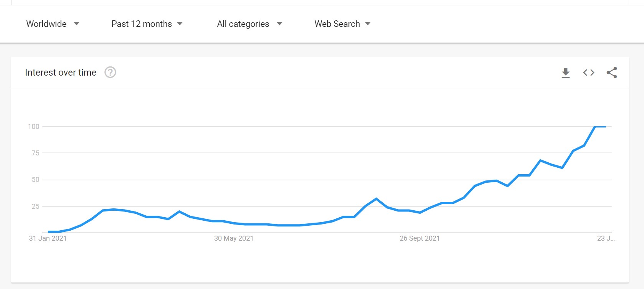Click the 100 value on y-axis
This screenshot has height=289, width=644.
(x=34, y=127)
